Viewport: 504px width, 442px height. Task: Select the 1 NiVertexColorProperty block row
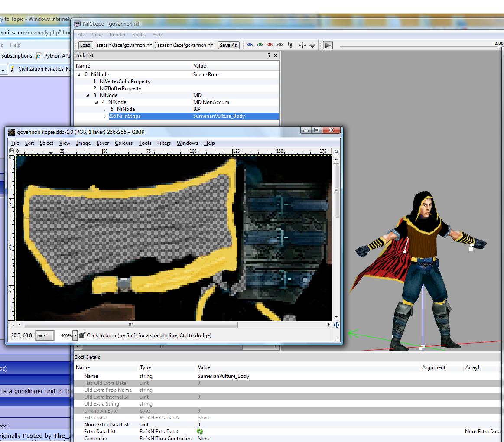click(x=176, y=81)
